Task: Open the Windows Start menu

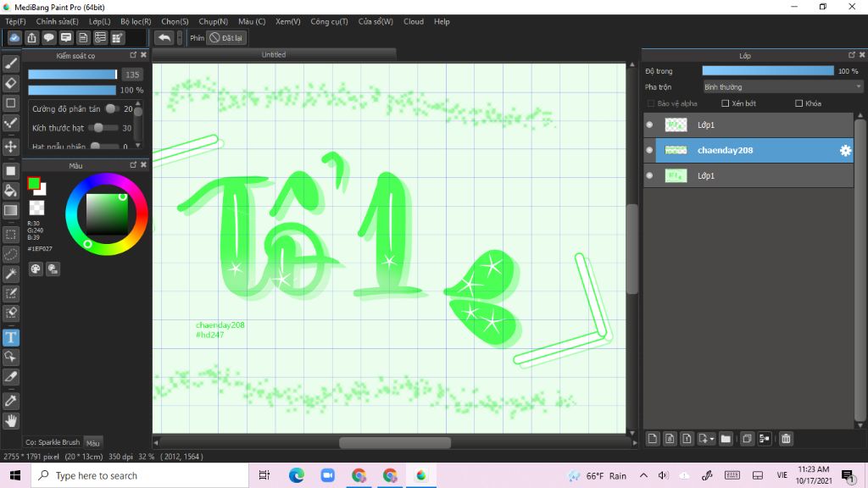Action: (15, 475)
